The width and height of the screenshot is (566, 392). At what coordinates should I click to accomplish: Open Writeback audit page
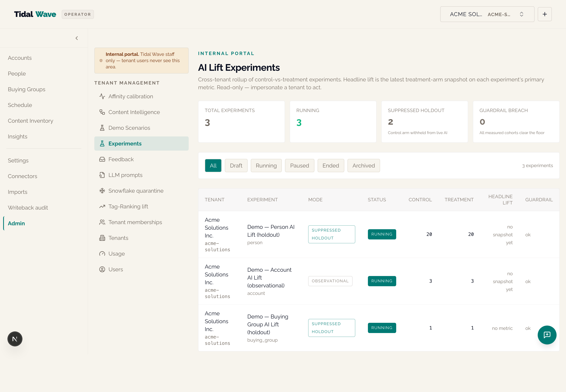tap(28, 208)
